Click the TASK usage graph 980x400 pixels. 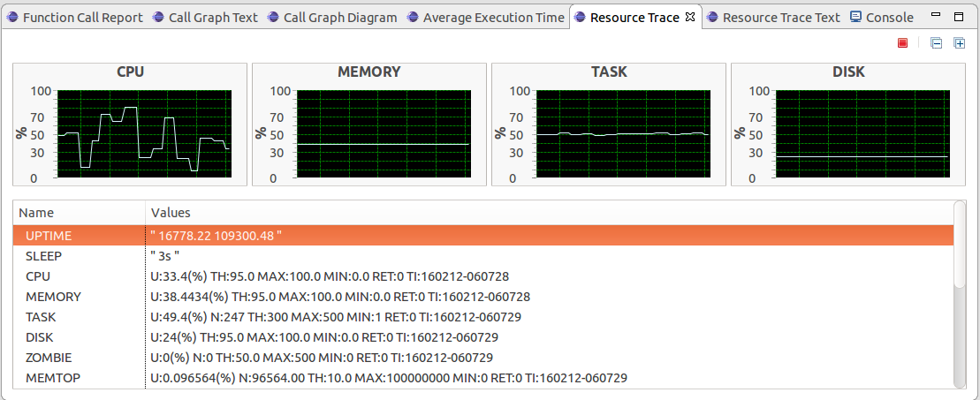622,134
